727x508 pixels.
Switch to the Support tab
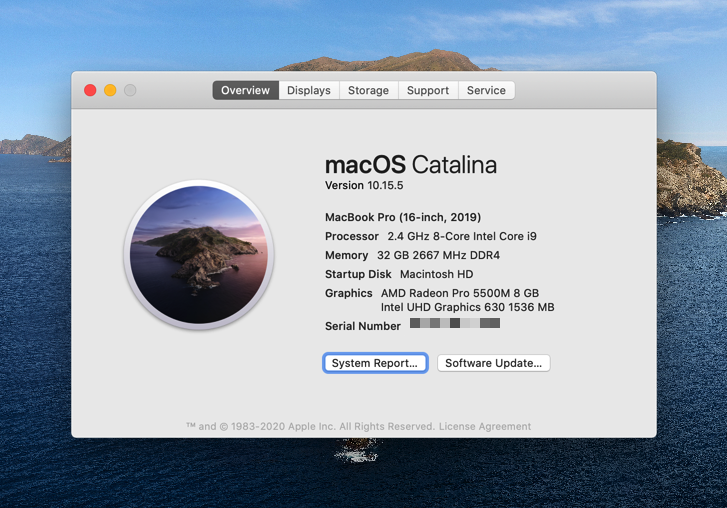428,90
